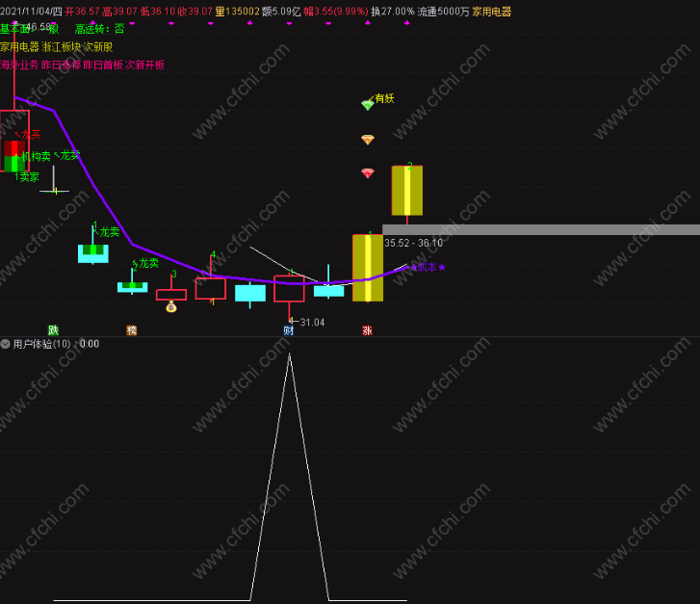Viewport: 700px width, 604px height.
Task: Click the green diamond icon beside 有妖
Action: (368, 105)
